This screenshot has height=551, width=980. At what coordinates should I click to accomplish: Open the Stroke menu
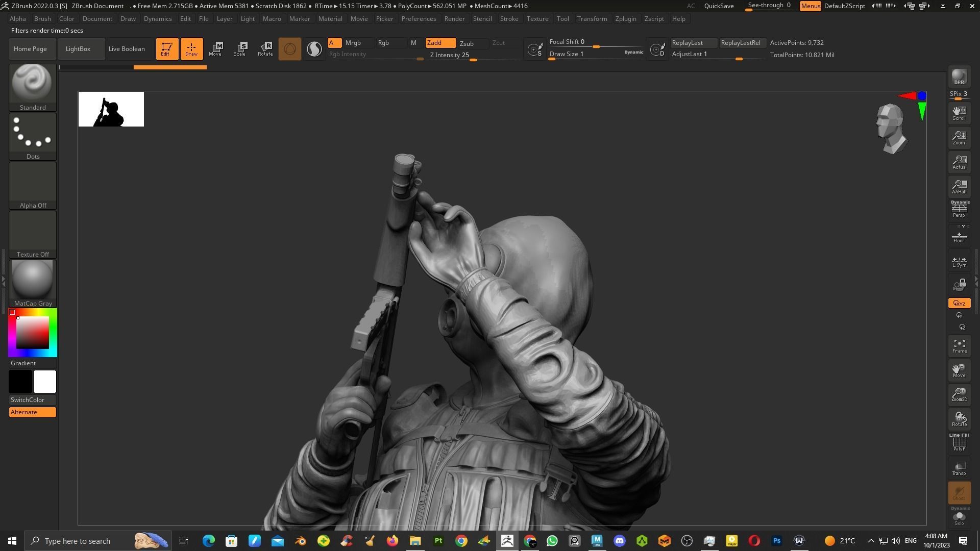(509, 19)
